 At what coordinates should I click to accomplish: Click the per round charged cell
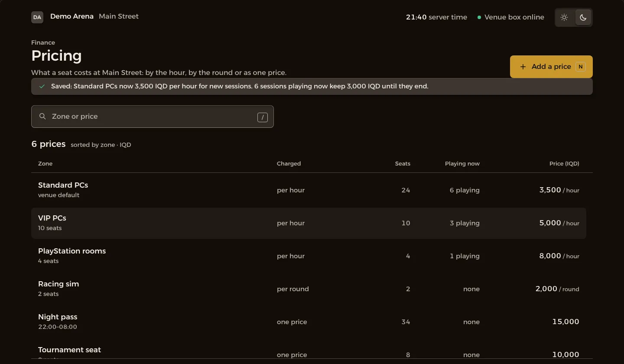[x=293, y=289]
